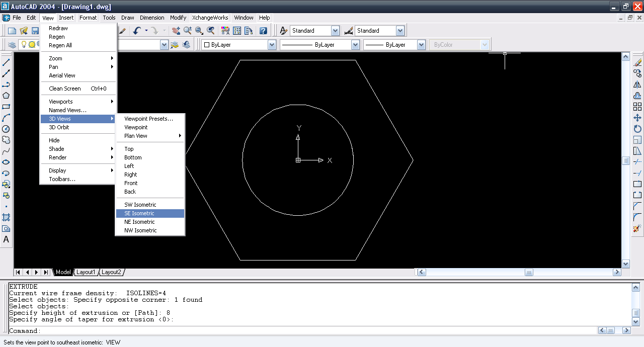Select the Circle draw tool
Image resolution: width=644 pixels, height=347 pixels.
click(x=7, y=129)
